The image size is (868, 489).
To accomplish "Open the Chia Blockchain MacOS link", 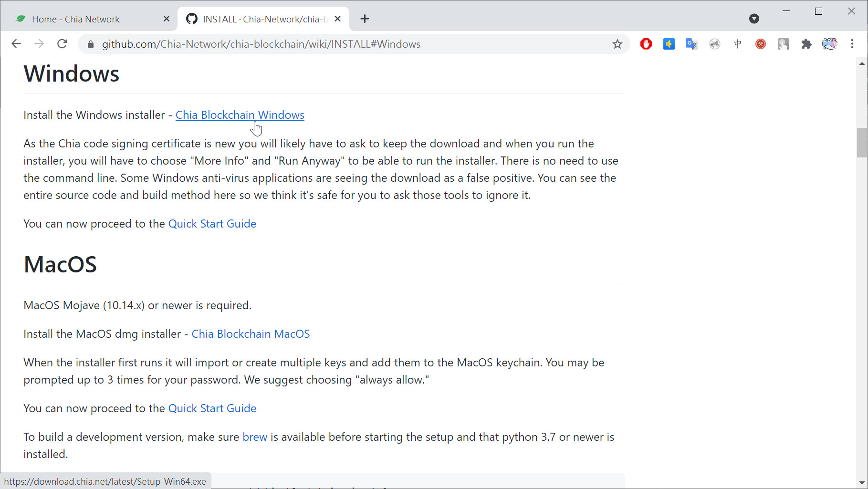I will tap(251, 334).
